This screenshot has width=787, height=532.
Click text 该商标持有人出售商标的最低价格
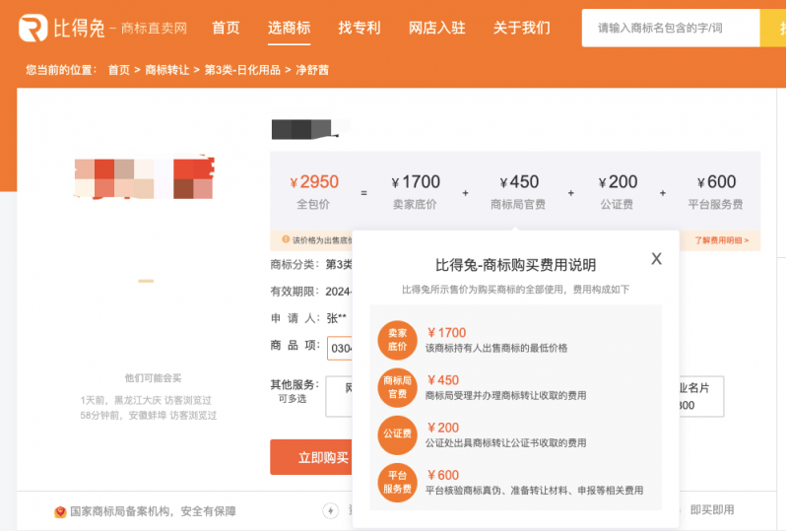click(496, 349)
